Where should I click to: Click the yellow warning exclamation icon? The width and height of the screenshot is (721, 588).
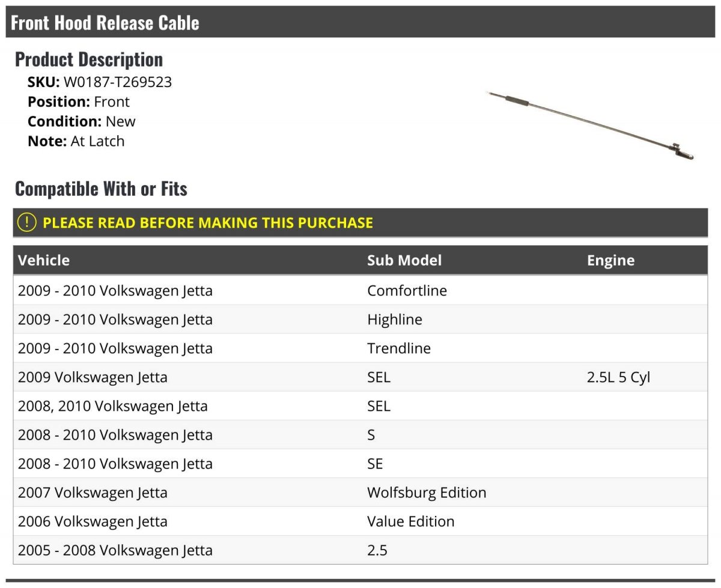pos(27,222)
